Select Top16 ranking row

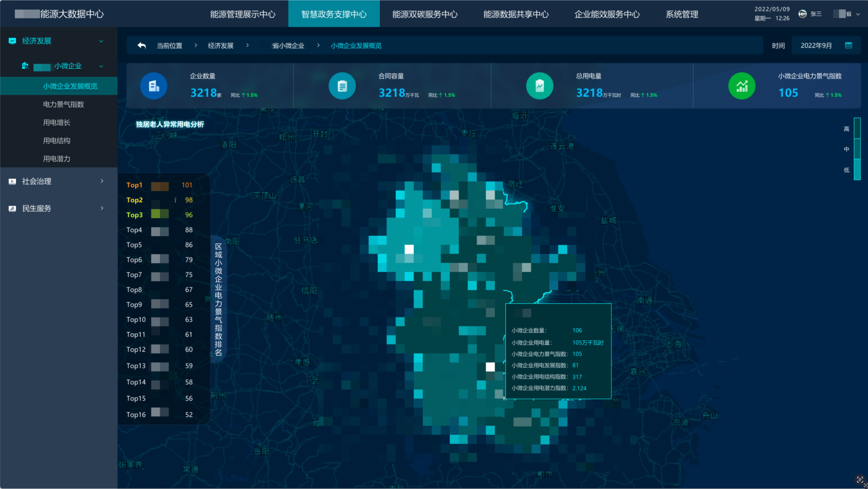point(159,415)
